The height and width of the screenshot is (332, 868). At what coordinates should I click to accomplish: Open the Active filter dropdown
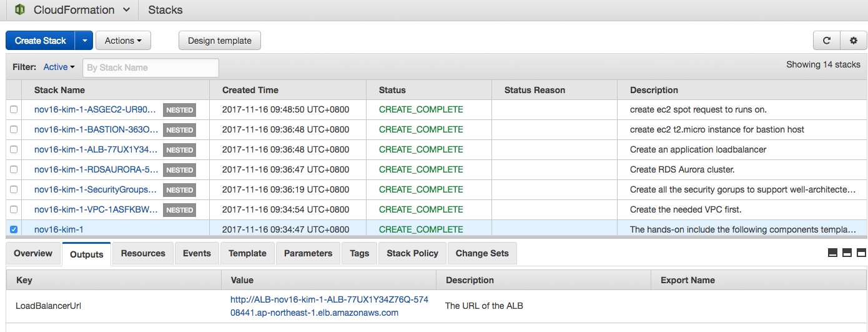[59, 67]
